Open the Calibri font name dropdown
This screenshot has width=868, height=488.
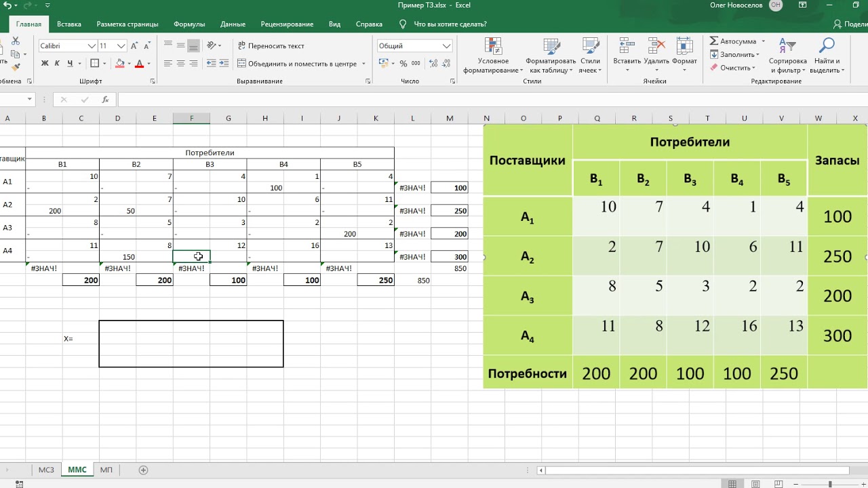92,46
